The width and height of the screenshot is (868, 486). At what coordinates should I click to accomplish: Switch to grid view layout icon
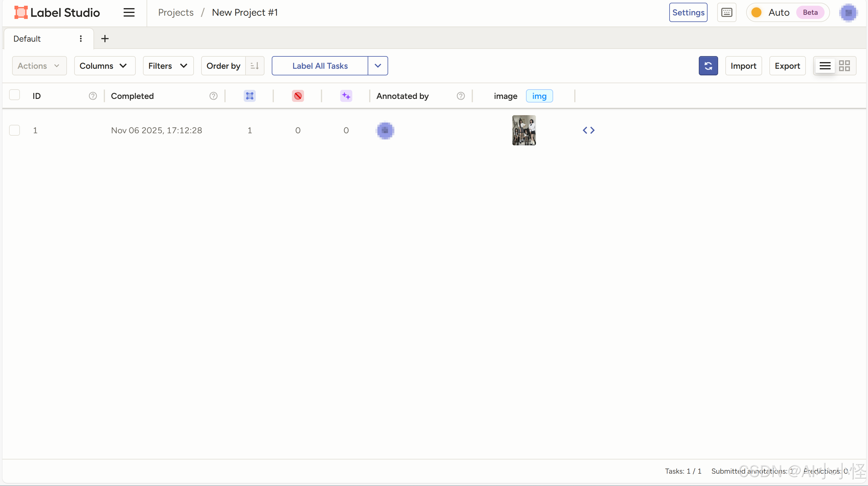tap(844, 66)
